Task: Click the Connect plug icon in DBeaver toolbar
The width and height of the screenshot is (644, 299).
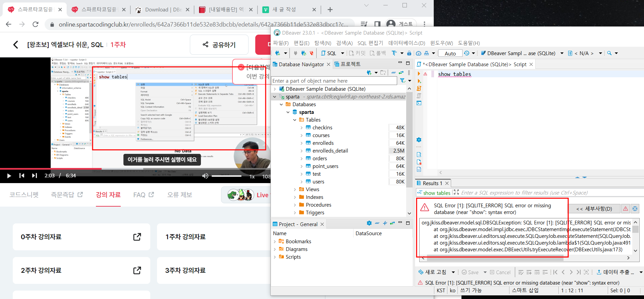Action: click(x=296, y=53)
